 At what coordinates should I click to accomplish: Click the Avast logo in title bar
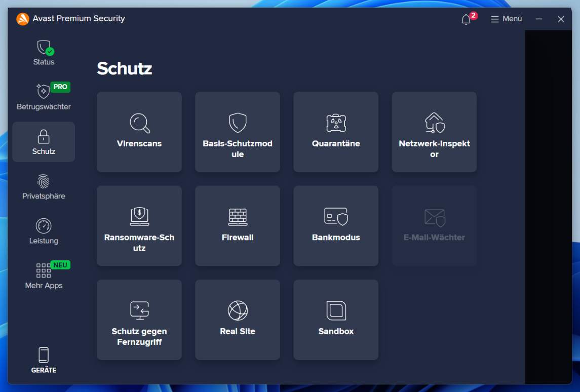[23, 19]
